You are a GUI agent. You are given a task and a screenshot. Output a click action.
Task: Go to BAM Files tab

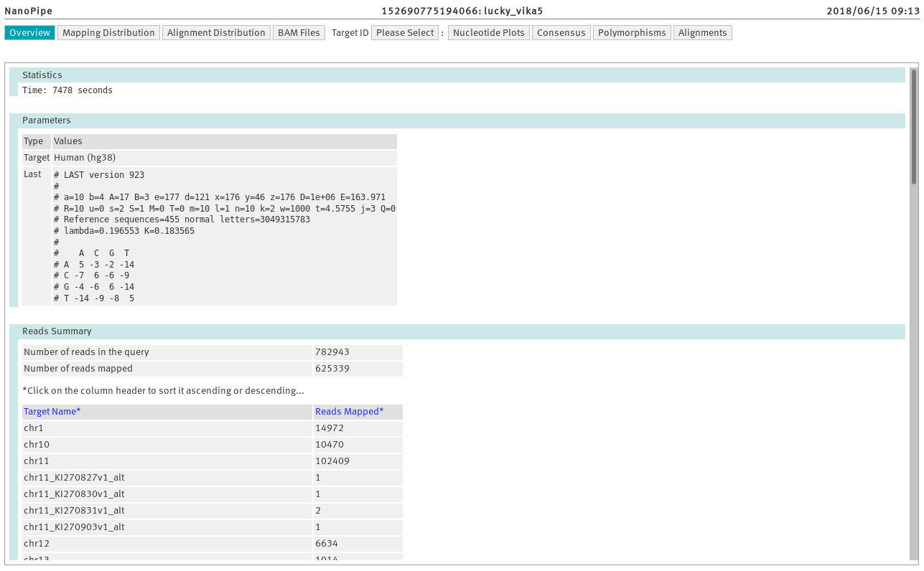click(x=299, y=33)
